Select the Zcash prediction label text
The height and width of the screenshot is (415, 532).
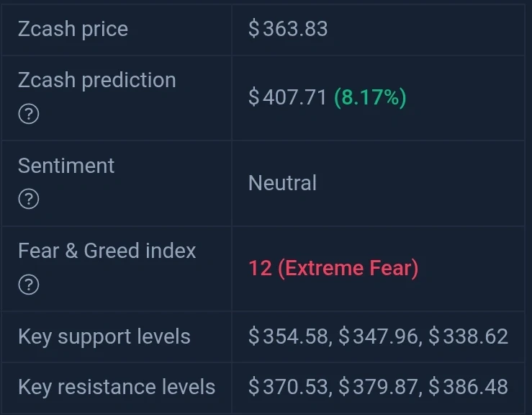97,81
